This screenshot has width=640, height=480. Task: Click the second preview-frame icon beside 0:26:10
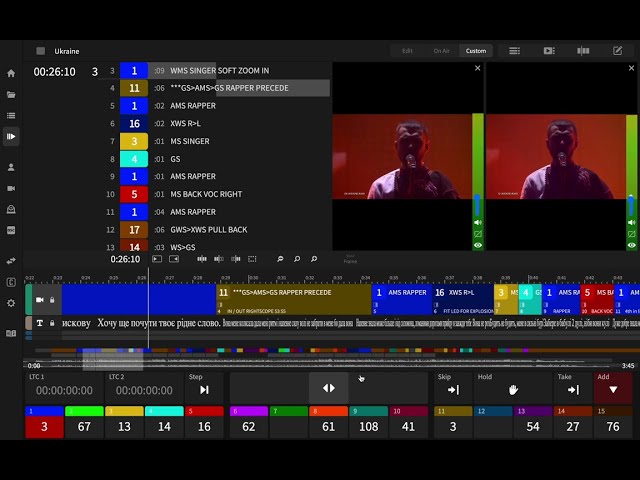[174, 259]
